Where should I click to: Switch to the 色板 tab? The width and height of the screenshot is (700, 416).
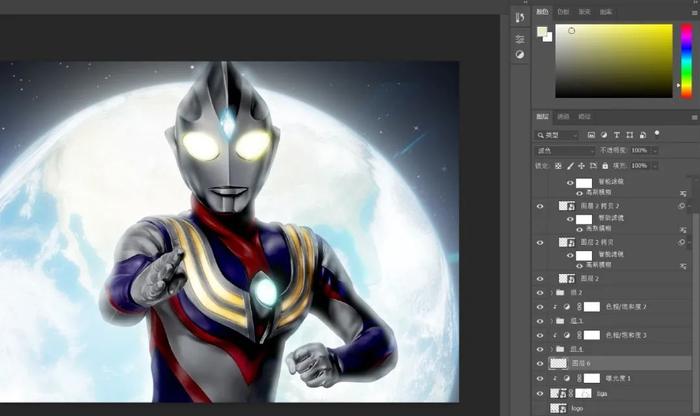[563, 12]
